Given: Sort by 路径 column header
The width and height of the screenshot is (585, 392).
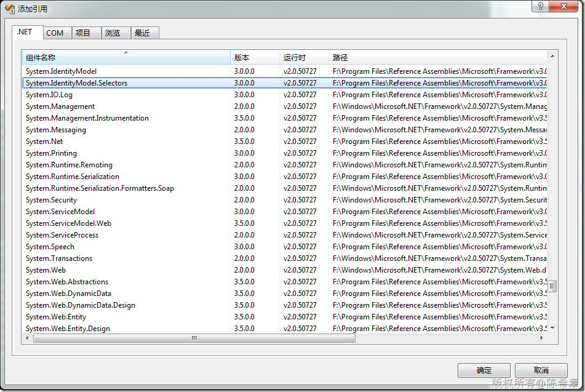Looking at the screenshot, I should click(x=438, y=57).
